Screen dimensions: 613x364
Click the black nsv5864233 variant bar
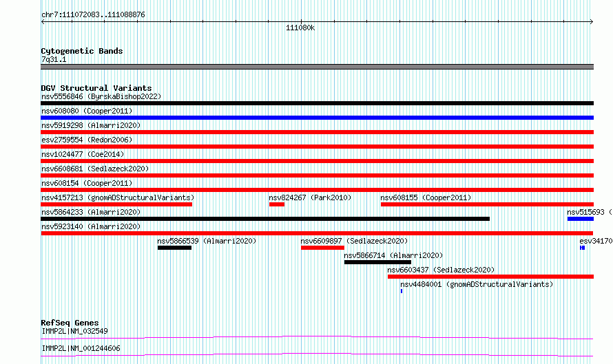click(265, 219)
